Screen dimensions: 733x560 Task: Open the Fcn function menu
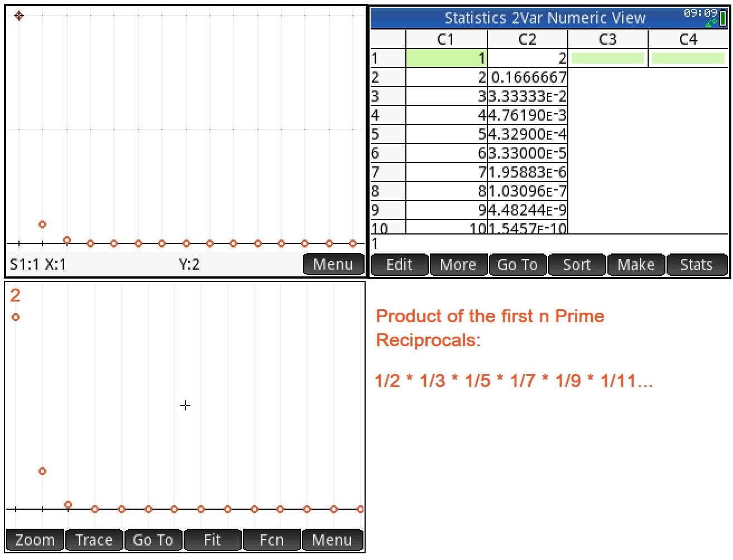[x=271, y=539]
